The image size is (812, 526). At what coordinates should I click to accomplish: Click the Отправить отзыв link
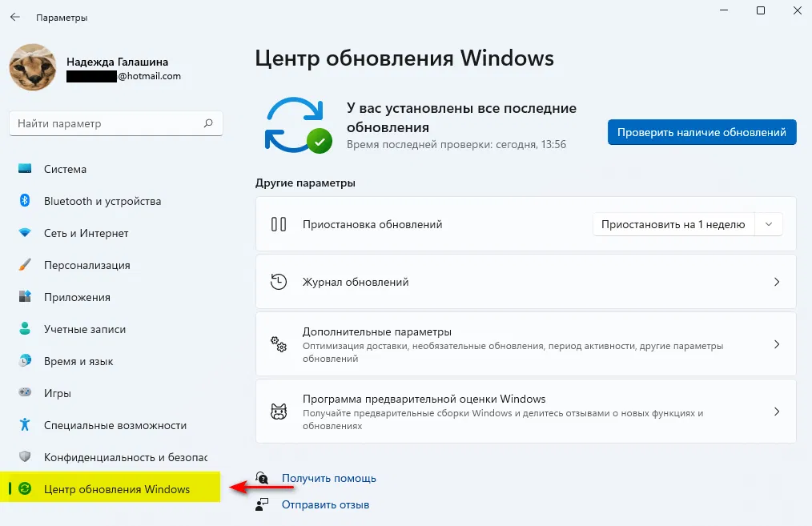(325, 505)
